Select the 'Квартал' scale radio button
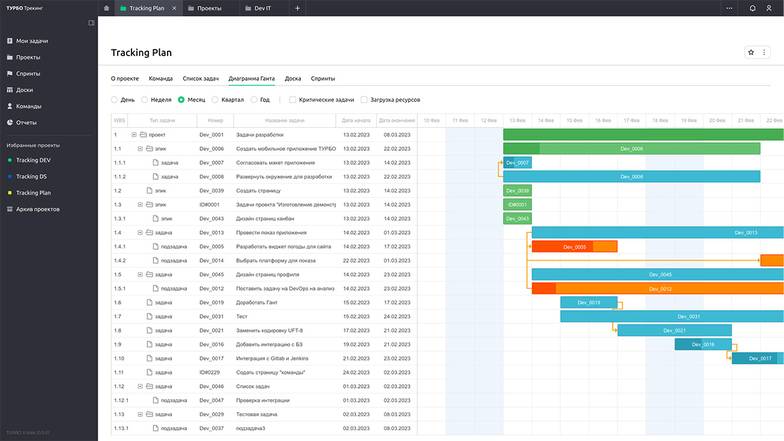This screenshot has width=784, height=441. [x=215, y=100]
